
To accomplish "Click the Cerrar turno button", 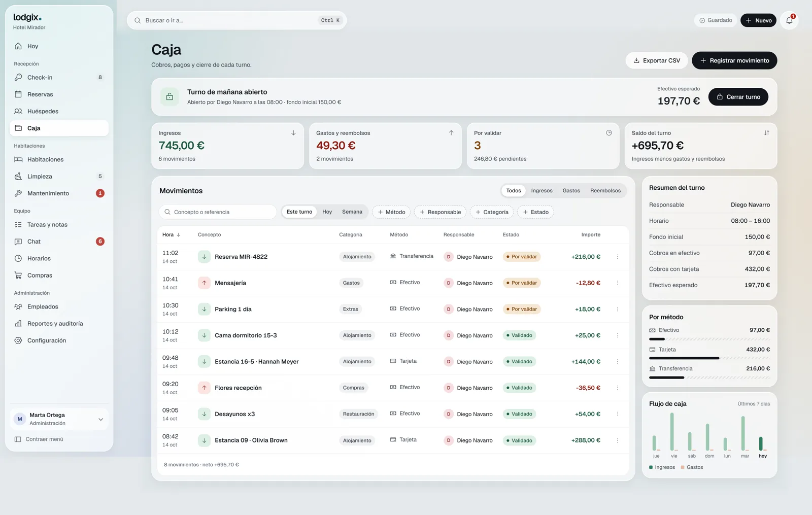I will [x=738, y=97].
